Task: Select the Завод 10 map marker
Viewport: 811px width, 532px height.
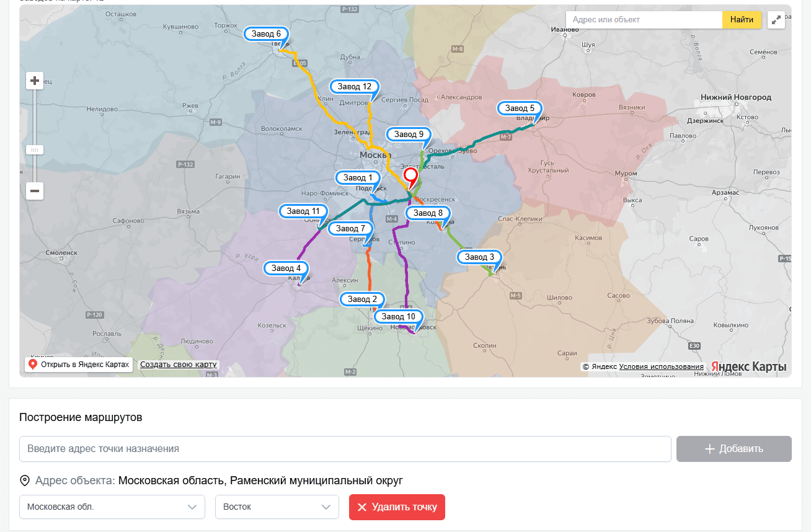Action: coord(398,317)
